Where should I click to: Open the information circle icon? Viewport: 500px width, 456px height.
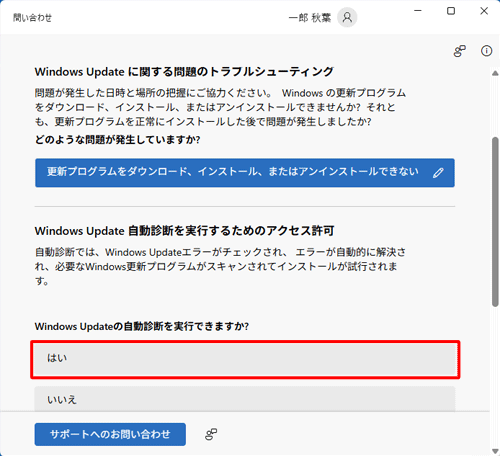(x=486, y=51)
